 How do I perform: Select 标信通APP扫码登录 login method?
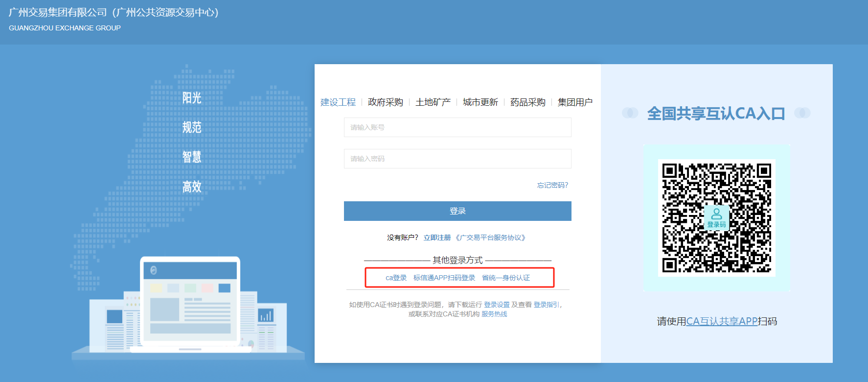click(444, 278)
